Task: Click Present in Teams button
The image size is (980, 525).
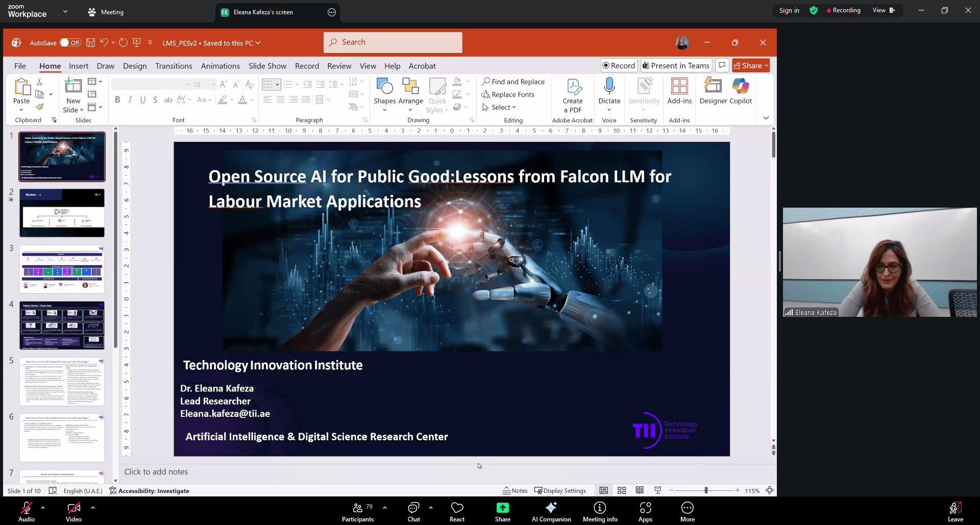Action: [676, 66]
